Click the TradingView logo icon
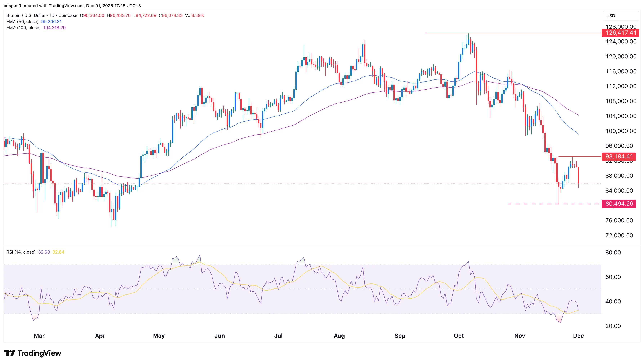The height and width of the screenshot is (364, 644). (10, 353)
